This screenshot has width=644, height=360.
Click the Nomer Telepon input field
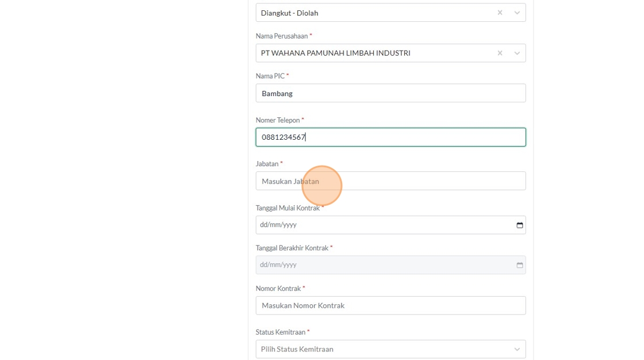390,137
